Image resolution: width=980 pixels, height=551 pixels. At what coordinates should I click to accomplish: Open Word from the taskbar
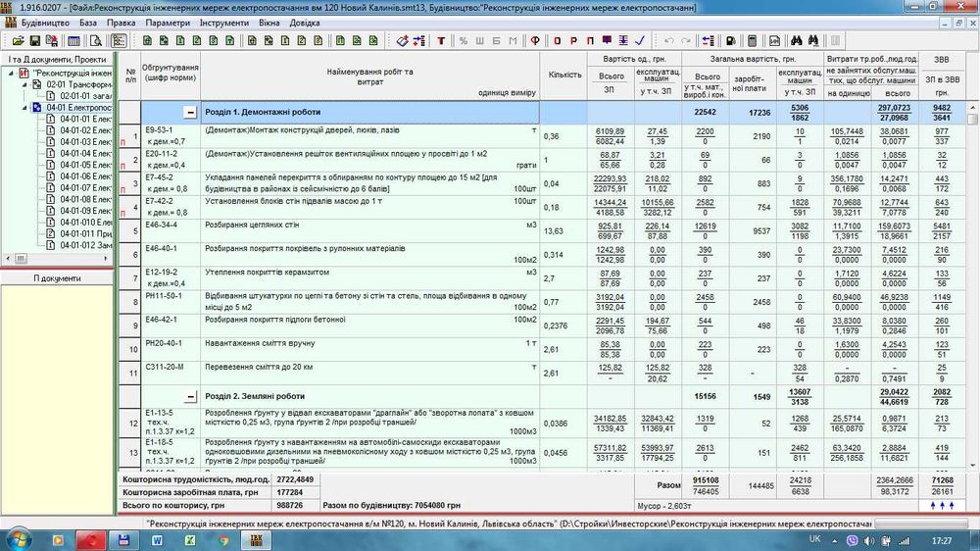tap(156, 540)
